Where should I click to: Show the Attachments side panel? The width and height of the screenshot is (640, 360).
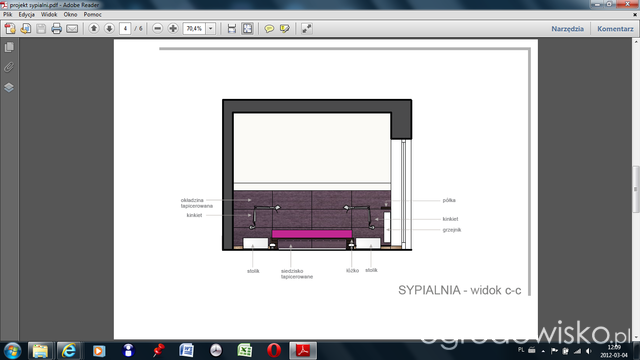point(9,67)
